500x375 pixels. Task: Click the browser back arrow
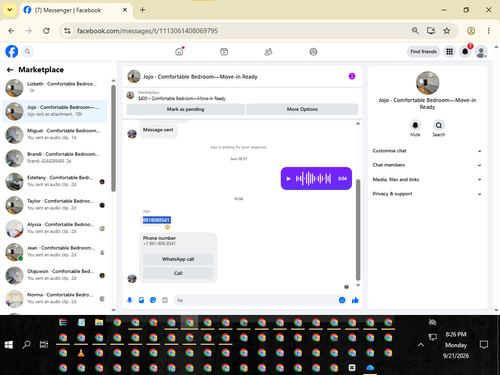point(11,31)
